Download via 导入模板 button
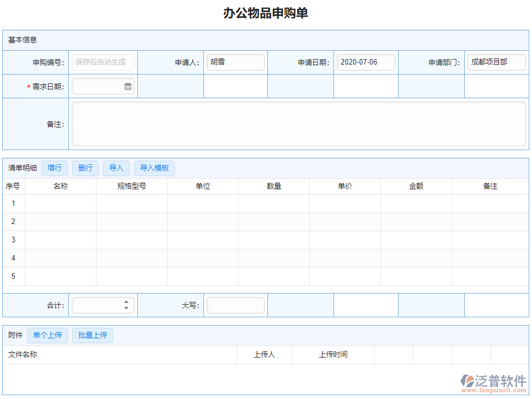This screenshot has height=399, width=532. [154, 168]
